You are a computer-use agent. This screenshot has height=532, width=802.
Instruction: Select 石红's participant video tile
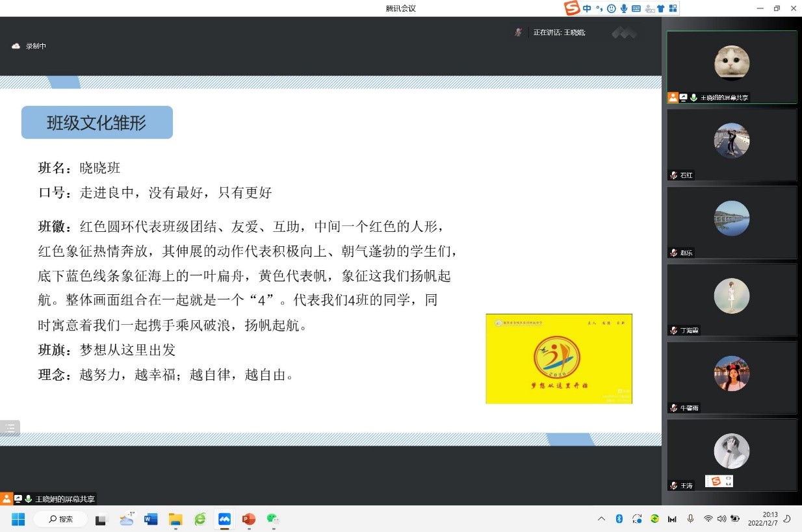[731, 144]
